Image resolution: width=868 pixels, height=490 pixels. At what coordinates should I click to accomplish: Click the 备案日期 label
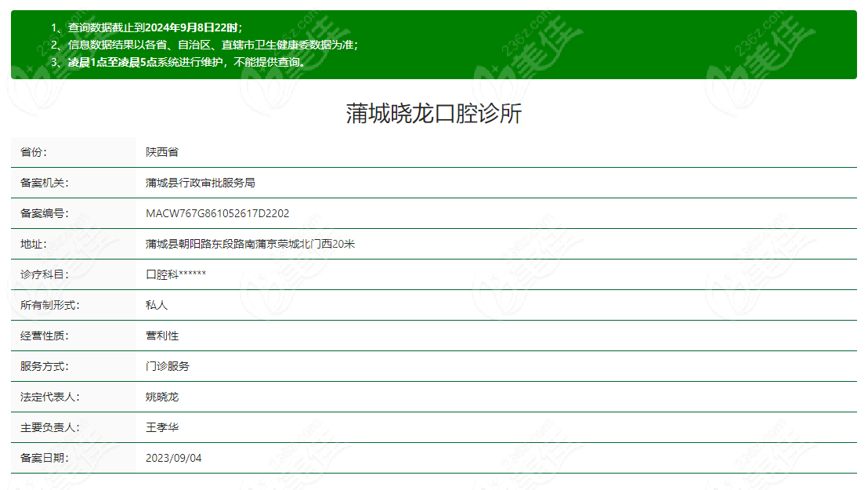[x=45, y=458]
